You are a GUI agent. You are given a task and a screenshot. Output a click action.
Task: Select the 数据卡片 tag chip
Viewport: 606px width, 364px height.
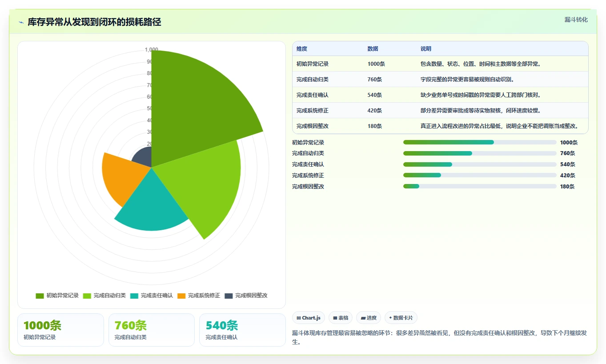pyautogui.click(x=401, y=318)
